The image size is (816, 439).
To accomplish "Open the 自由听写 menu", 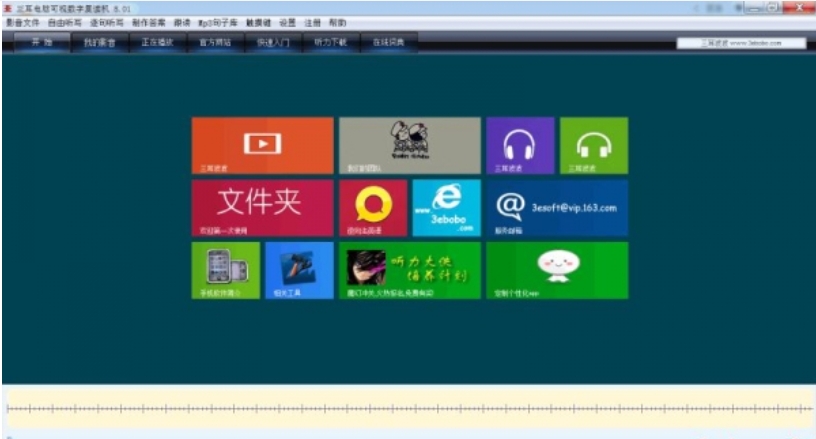I will [65, 23].
